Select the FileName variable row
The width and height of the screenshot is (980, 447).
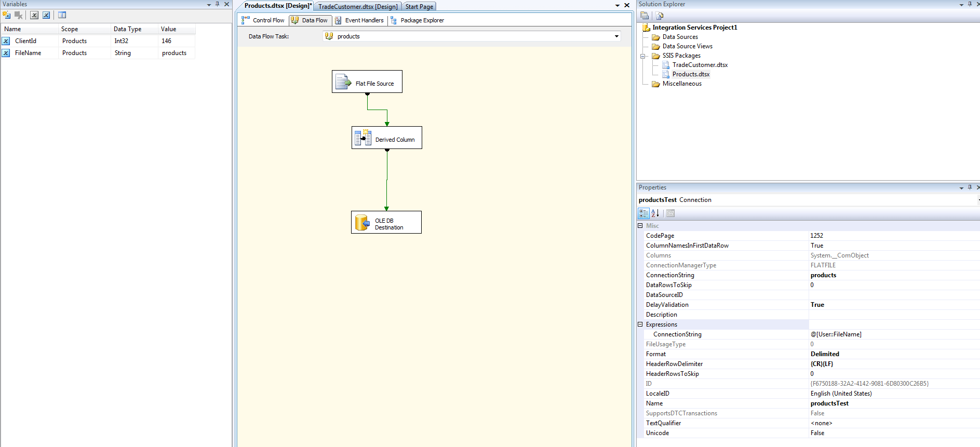pos(28,53)
